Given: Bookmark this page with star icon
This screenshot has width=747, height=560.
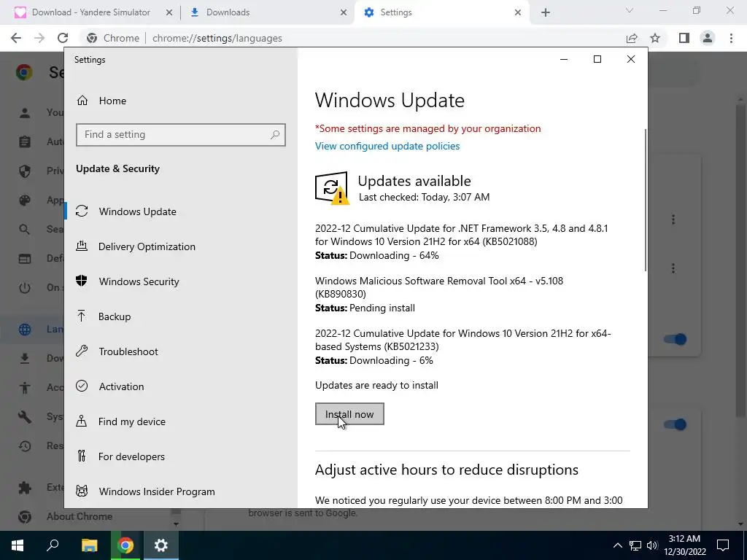Looking at the screenshot, I should (x=655, y=38).
